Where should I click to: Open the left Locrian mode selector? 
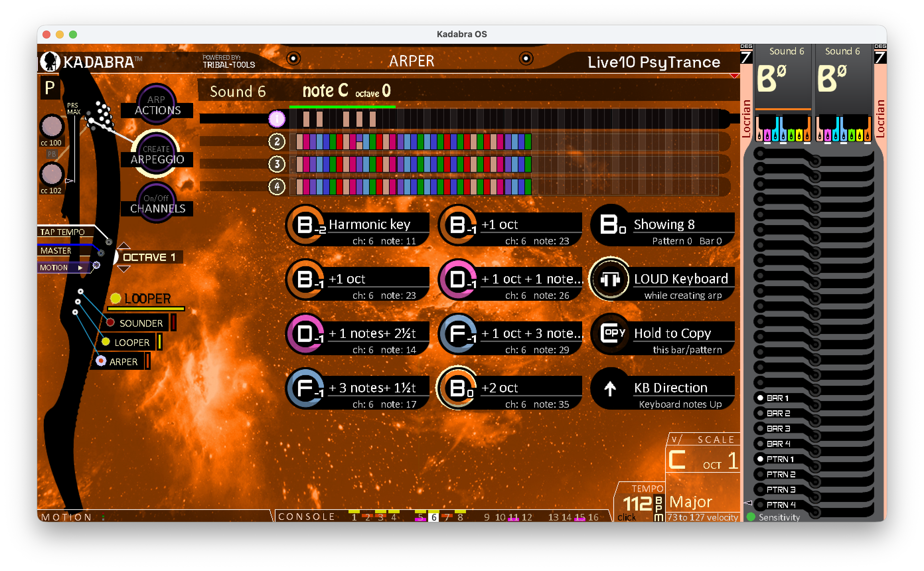(746, 119)
